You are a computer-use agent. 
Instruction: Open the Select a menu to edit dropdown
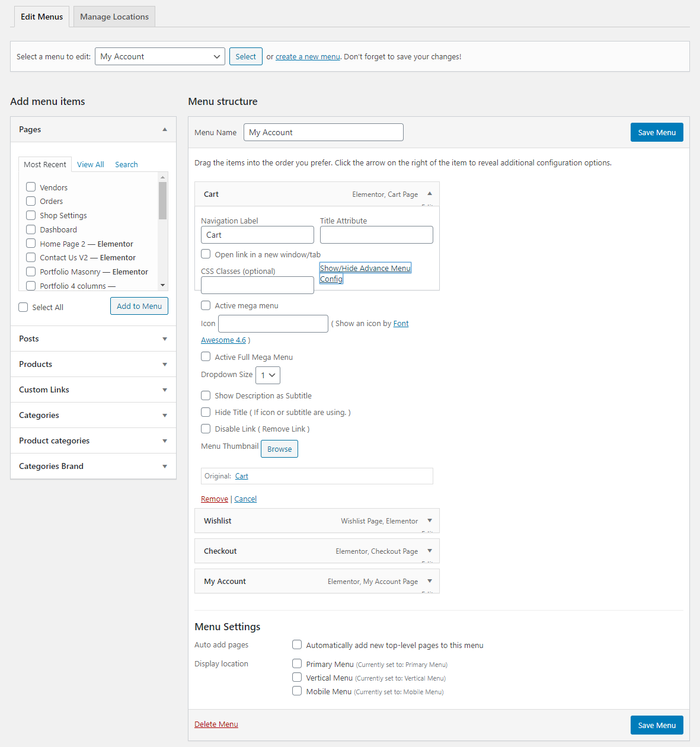[160, 56]
